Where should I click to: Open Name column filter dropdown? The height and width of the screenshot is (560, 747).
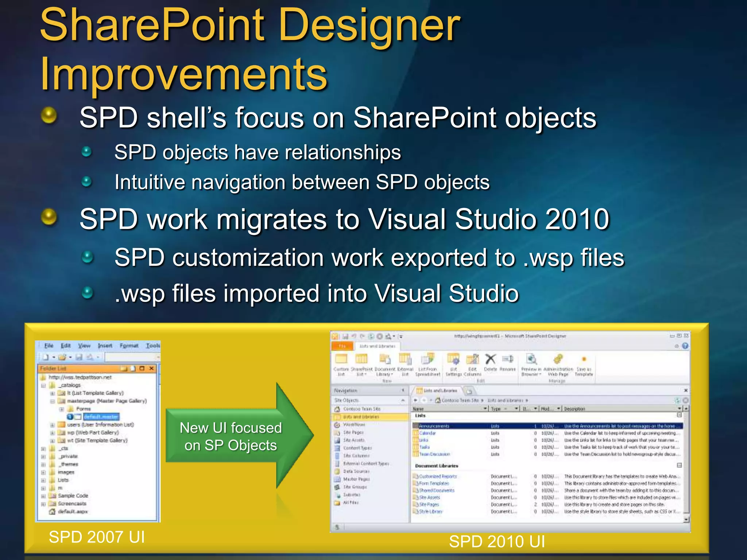click(485, 409)
